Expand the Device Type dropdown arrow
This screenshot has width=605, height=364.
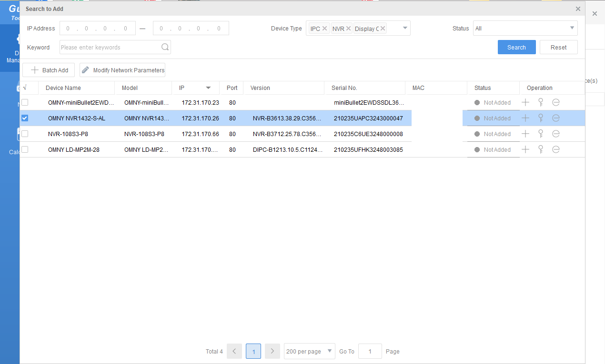[x=405, y=28]
